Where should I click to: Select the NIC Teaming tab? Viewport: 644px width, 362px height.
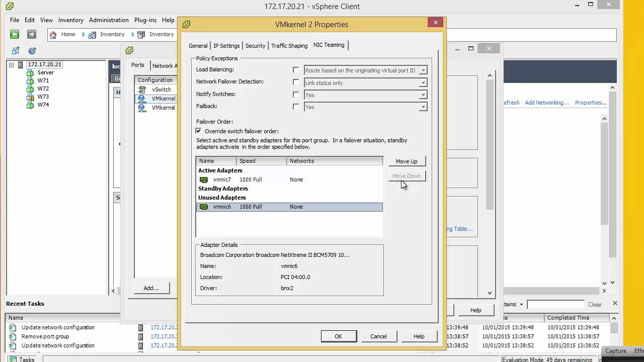329,45
